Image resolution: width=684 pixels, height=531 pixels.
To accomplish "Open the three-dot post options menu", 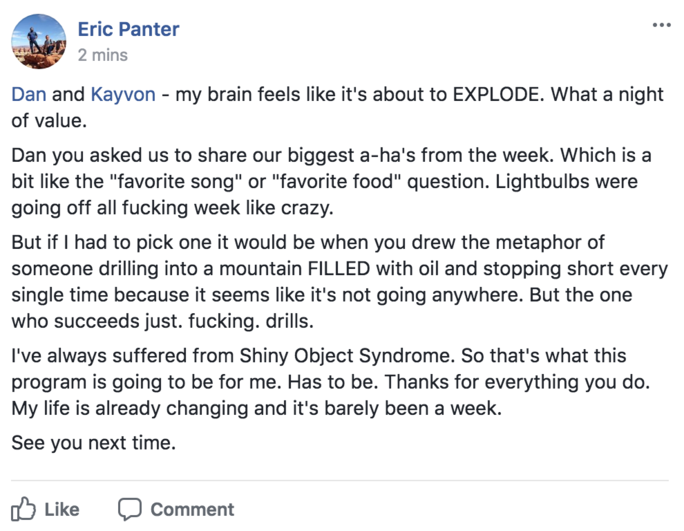I will tap(661, 25).
